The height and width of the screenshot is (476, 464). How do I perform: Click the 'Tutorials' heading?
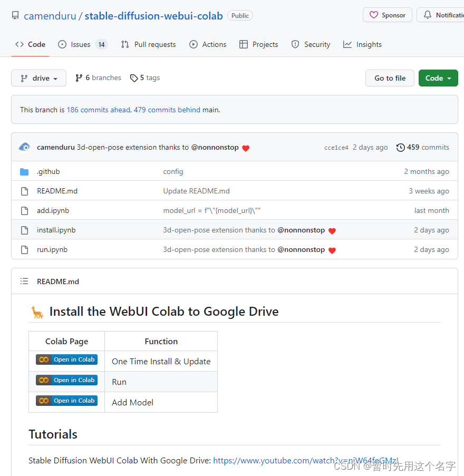pyautogui.click(x=53, y=434)
